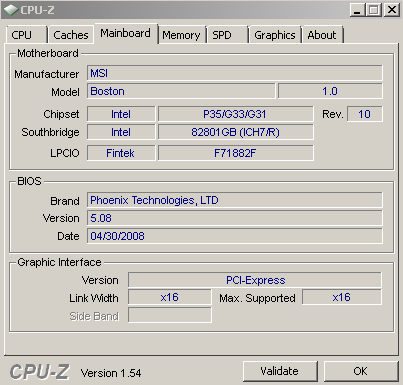This screenshot has height=385, width=403.
Task: Click the Side Band label
Action: [x=94, y=316]
